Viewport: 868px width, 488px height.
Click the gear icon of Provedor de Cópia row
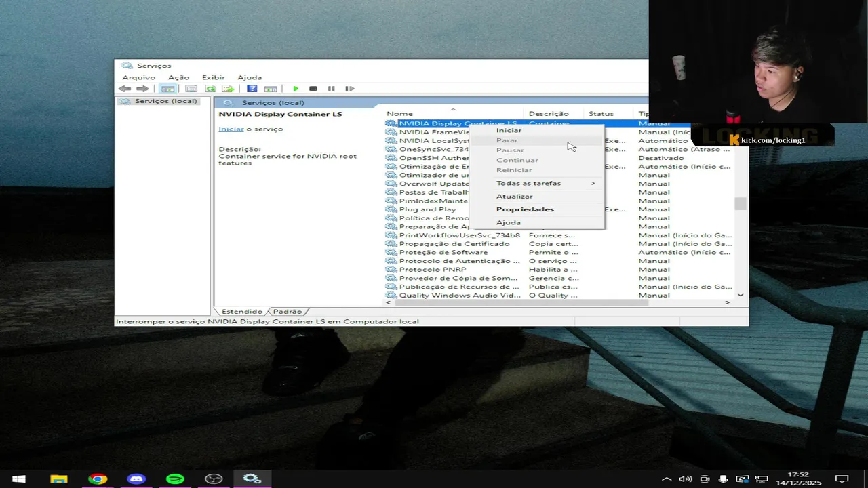pyautogui.click(x=391, y=278)
